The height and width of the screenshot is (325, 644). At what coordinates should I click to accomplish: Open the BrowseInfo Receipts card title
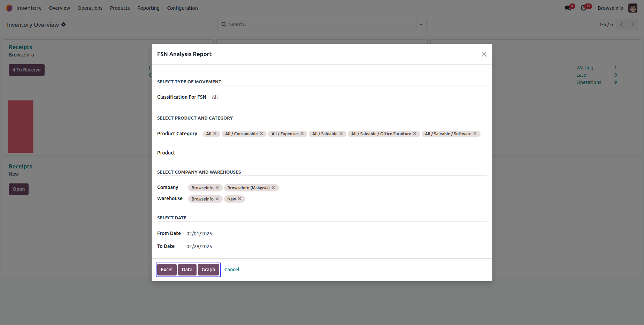tap(21, 47)
